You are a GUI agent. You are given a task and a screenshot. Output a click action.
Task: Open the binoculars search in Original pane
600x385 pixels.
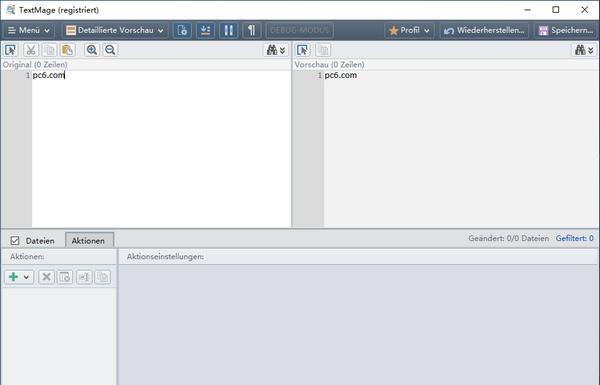coord(276,50)
